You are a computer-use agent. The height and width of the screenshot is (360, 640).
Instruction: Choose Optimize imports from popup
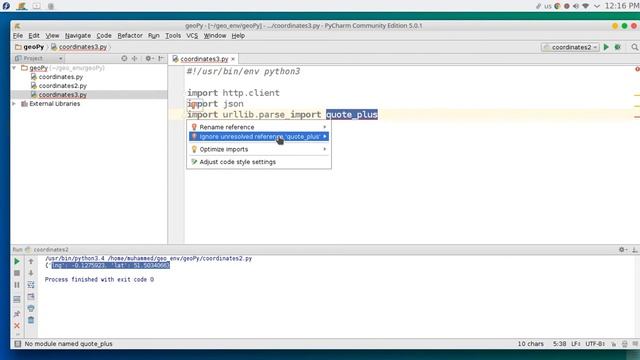point(259,149)
